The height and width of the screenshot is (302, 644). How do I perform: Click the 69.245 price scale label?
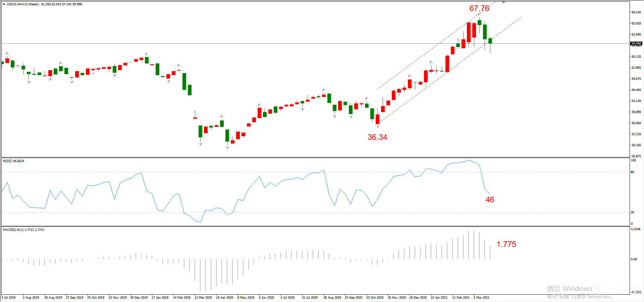pyautogui.click(x=636, y=12)
